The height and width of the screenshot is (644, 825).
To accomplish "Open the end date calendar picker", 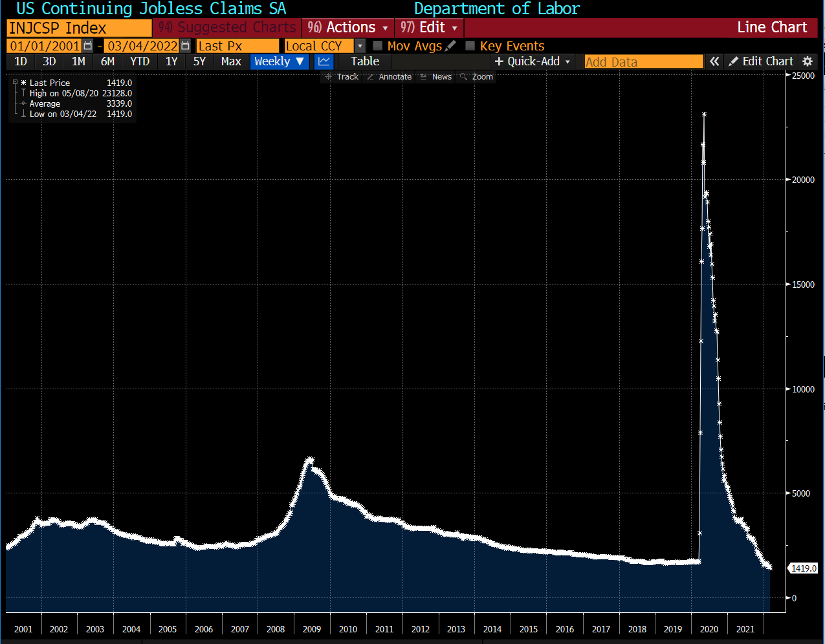I will [x=186, y=46].
